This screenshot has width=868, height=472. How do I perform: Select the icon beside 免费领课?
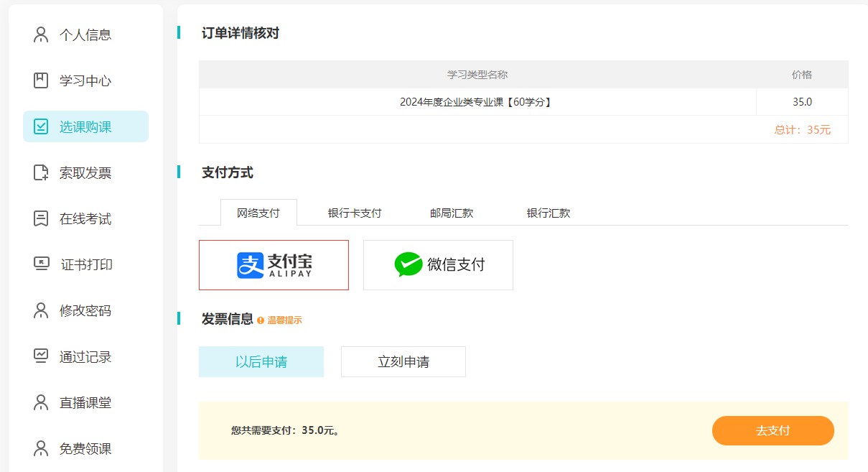pos(40,448)
